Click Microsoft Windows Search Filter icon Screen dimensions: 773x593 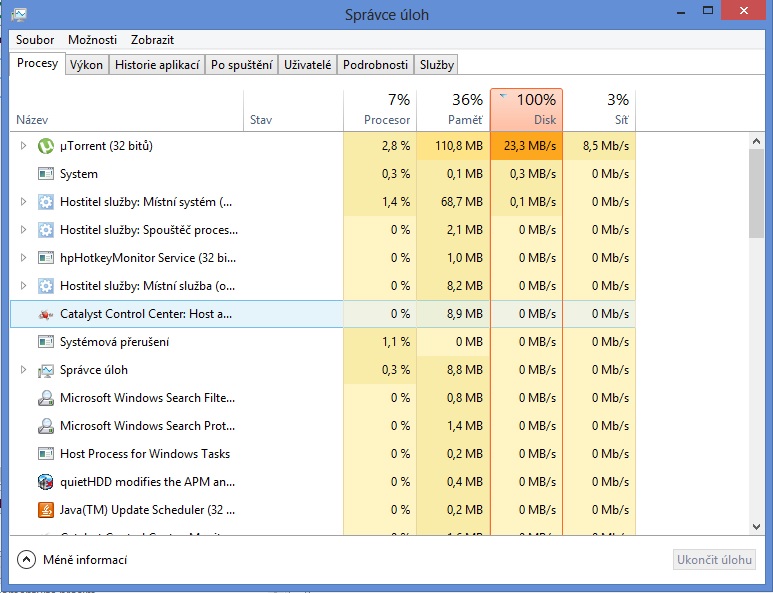pyautogui.click(x=46, y=398)
